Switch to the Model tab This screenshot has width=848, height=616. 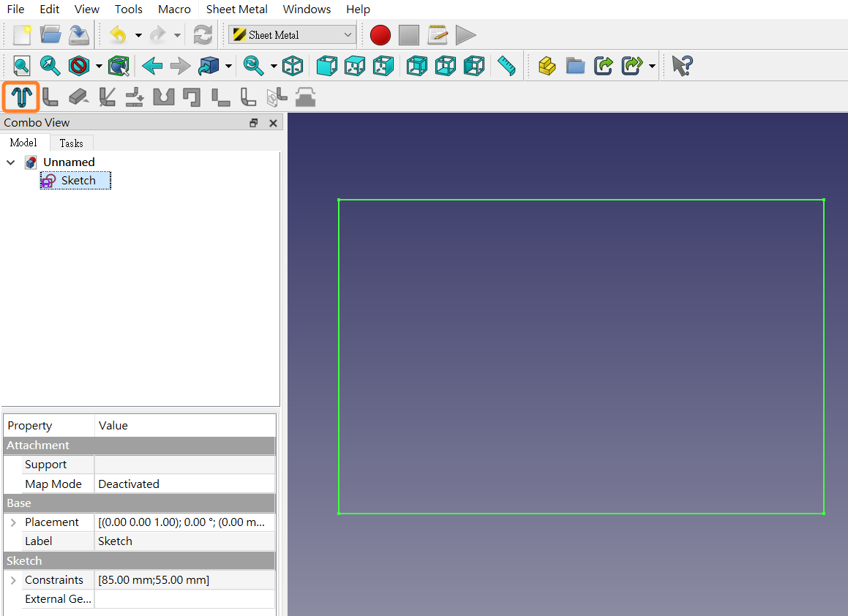pos(23,143)
